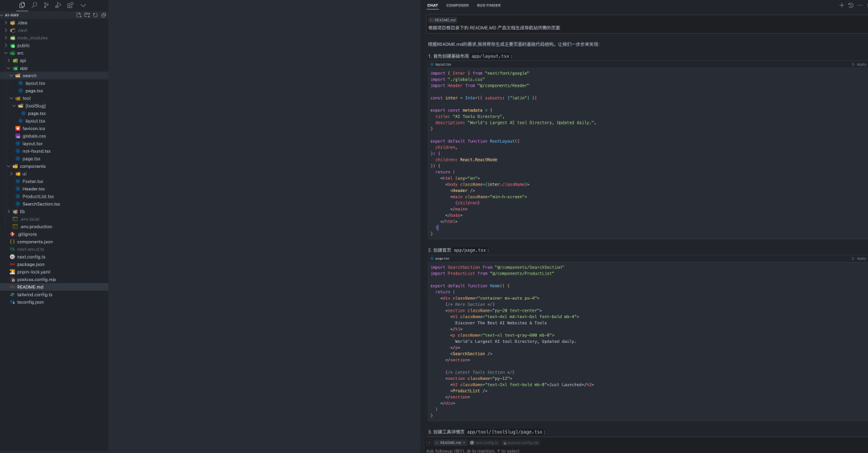Click page.tsx code block file label
Image resolution: width=868 pixels, height=453 pixels.
coord(440,259)
